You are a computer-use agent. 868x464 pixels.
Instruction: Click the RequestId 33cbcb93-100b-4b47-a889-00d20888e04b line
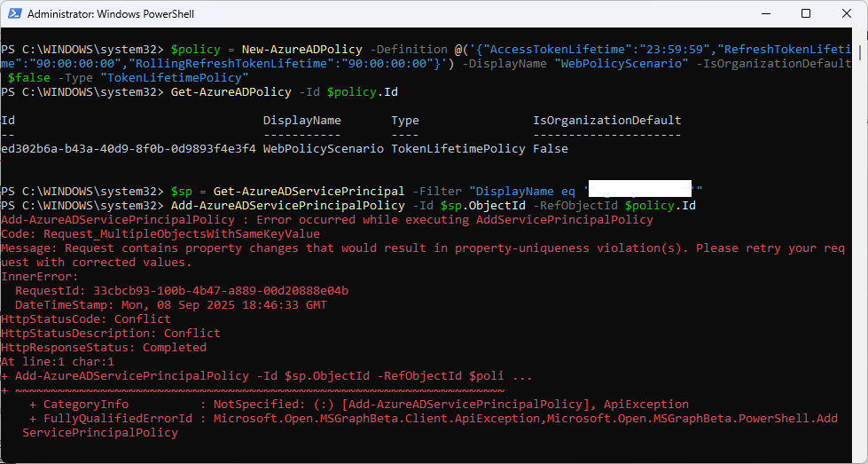pyautogui.click(x=182, y=291)
